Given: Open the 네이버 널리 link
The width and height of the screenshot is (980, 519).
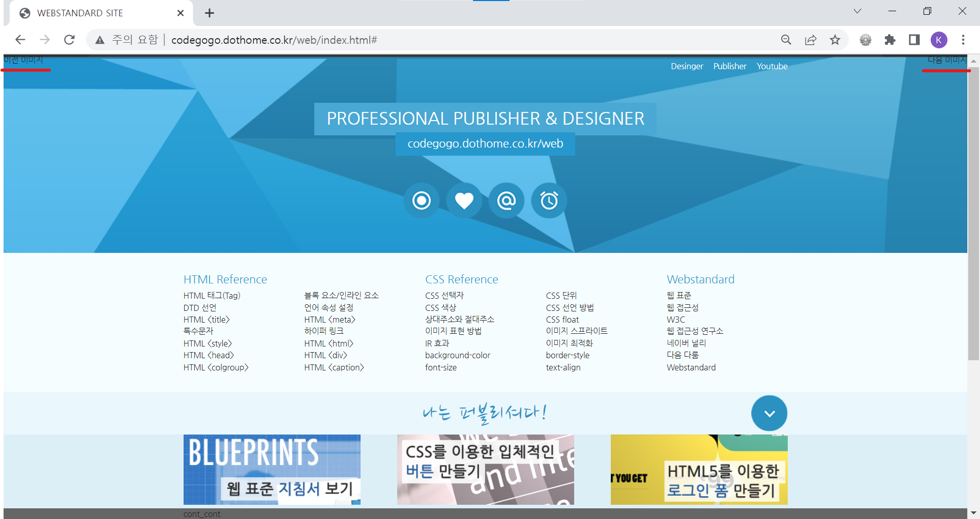Looking at the screenshot, I should point(687,343).
